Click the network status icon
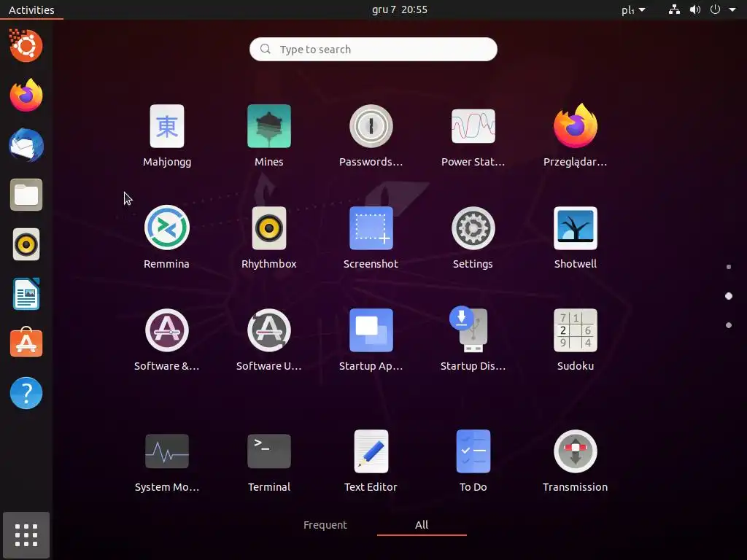Screen dimensions: 747x560 click(x=674, y=9)
